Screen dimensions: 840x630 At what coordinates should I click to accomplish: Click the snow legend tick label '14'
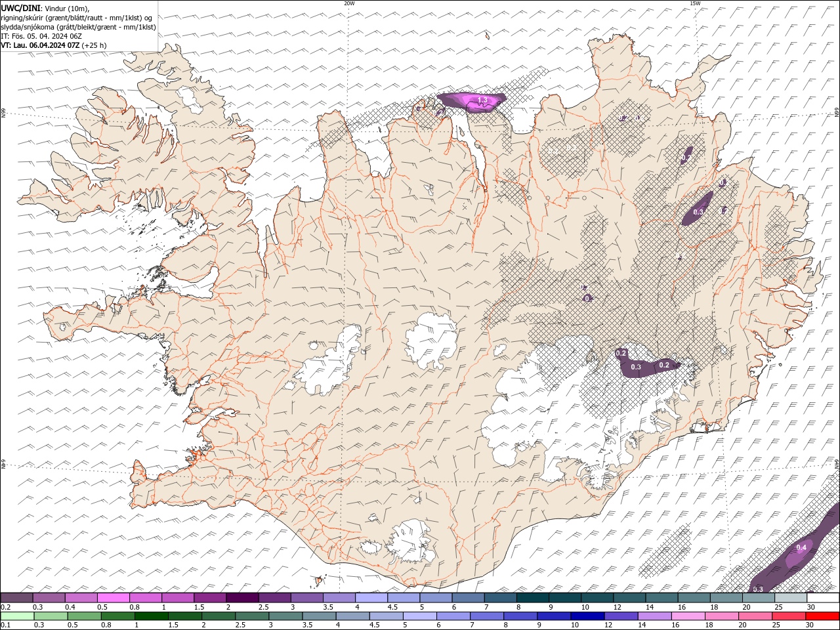point(650,607)
